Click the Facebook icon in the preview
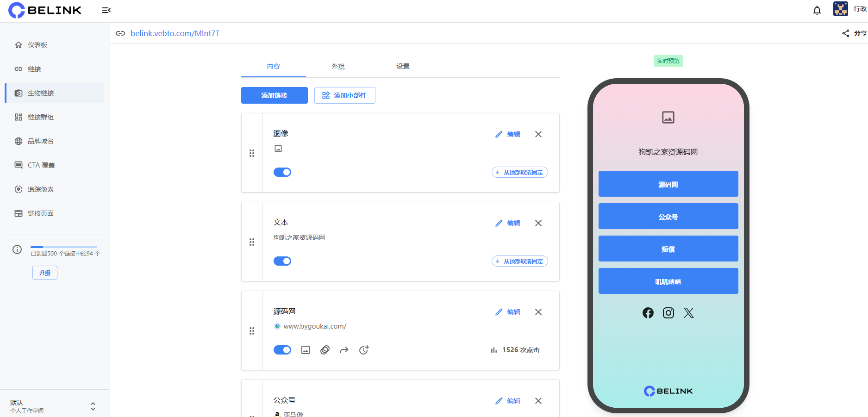Viewport: 868px width, 417px height. 648,313
